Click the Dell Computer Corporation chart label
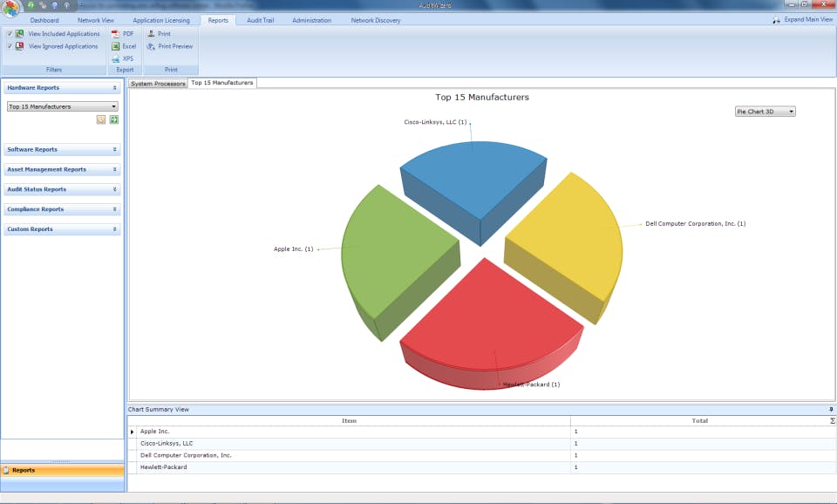Image resolution: width=837 pixels, height=504 pixels. coord(695,224)
